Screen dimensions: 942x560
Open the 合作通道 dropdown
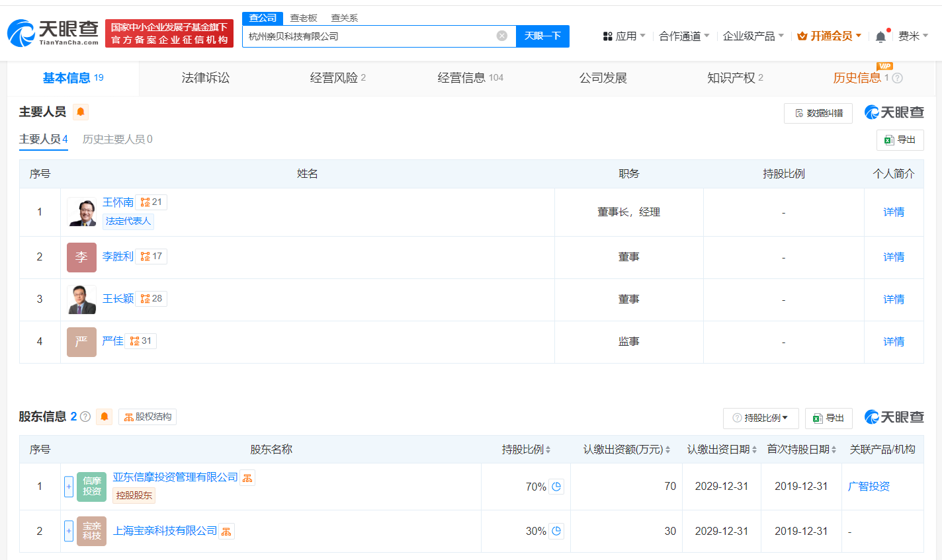click(684, 36)
